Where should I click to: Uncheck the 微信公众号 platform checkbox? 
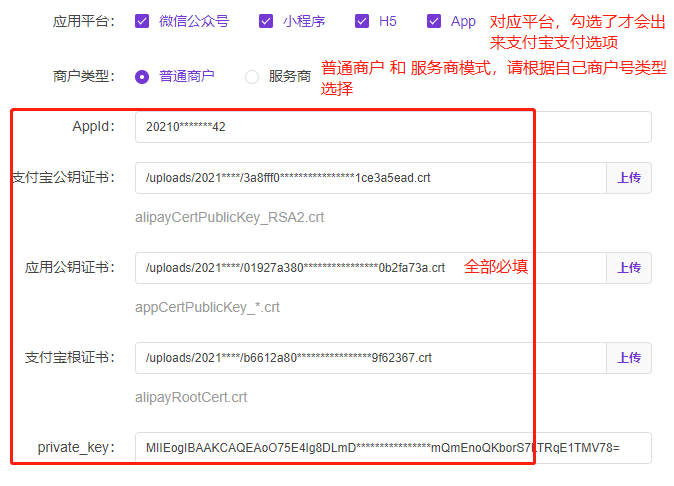click(x=142, y=21)
